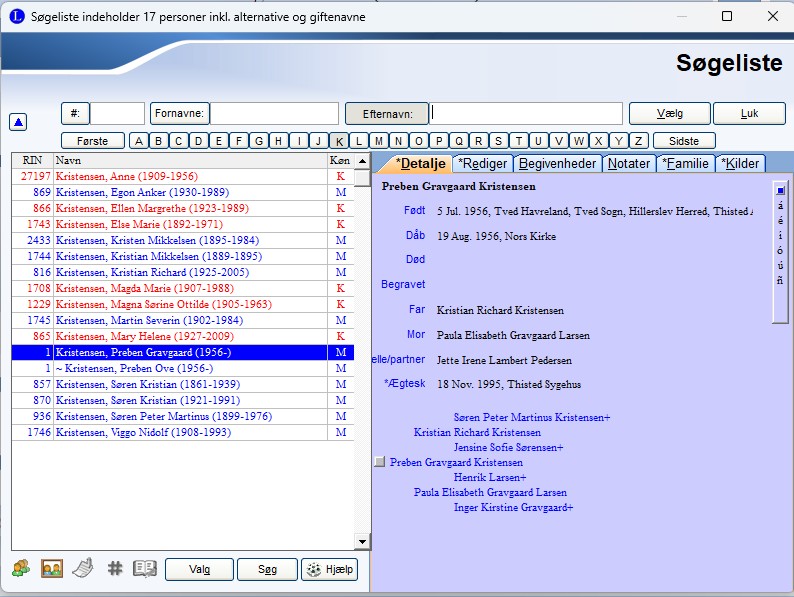Open ancestor Søren Peter Martinus Kristensen link
Screen dimensions: 794x597
tap(531, 417)
